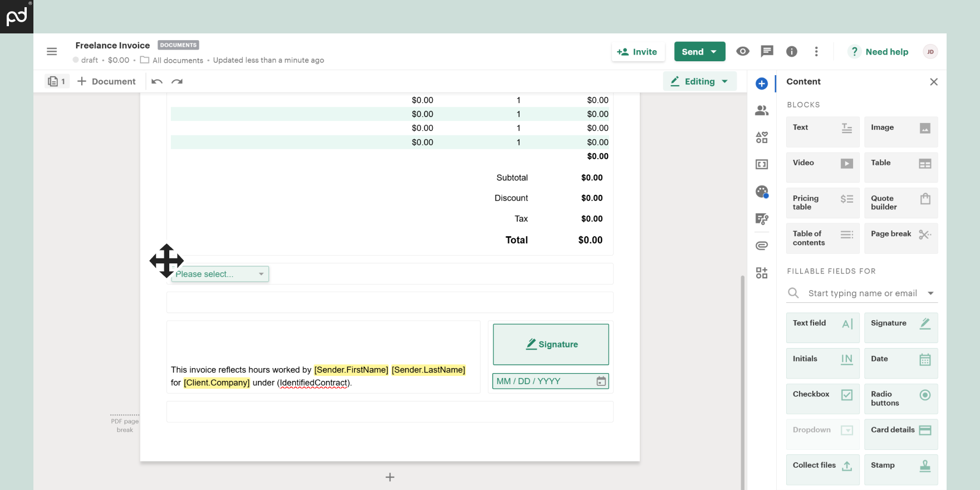
Task: Add a Date field from panel
Action: coord(901,363)
